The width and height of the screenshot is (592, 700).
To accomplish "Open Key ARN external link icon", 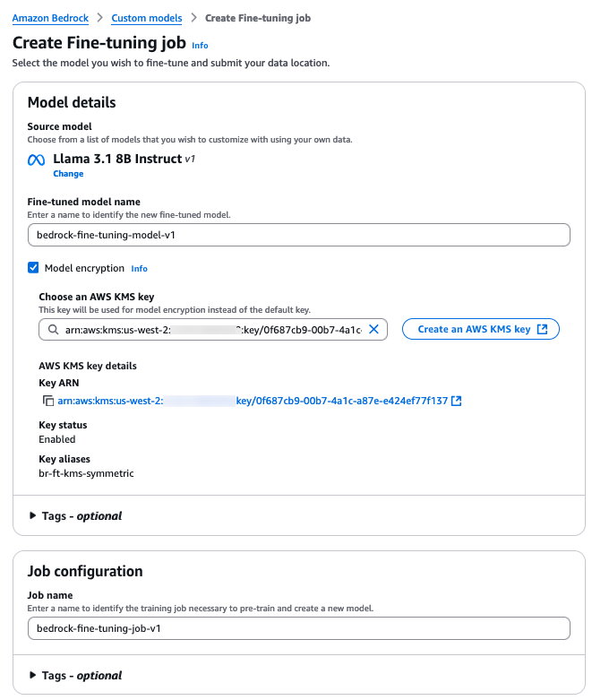I will (x=457, y=401).
